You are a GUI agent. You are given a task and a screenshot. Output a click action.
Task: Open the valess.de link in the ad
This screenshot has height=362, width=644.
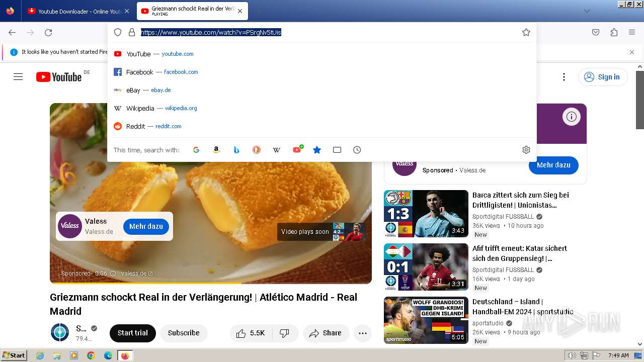[137, 274]
